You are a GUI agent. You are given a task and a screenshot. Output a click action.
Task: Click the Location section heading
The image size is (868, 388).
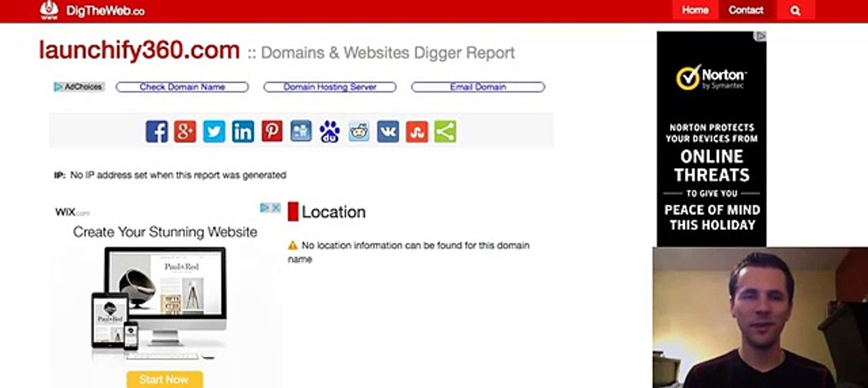(334, 212)
